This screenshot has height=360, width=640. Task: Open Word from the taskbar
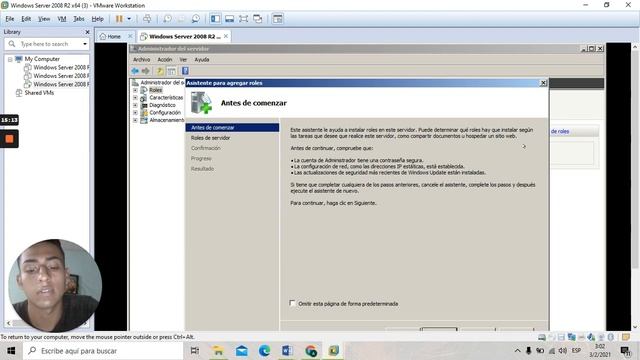coord(287,351)
